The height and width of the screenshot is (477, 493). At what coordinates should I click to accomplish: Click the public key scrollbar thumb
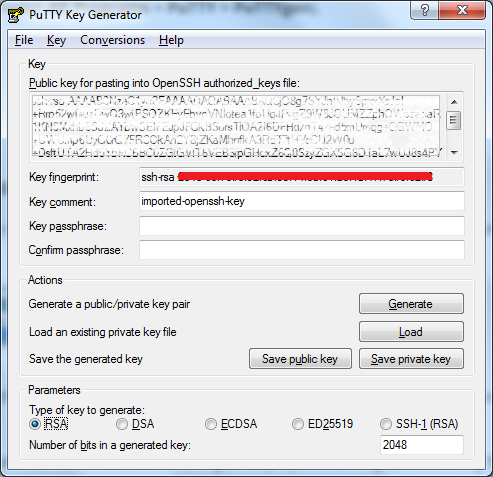(454, 121)
